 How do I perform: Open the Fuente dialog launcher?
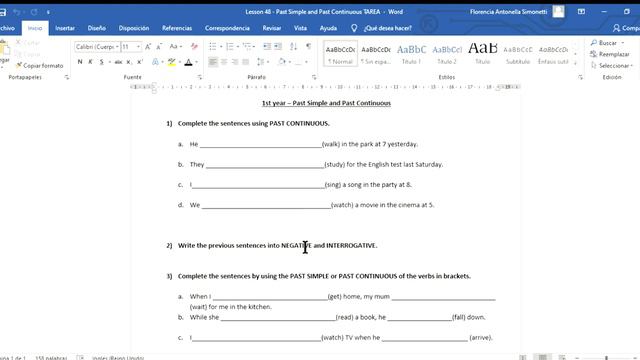pyautogui.click(x=200, y=77)
